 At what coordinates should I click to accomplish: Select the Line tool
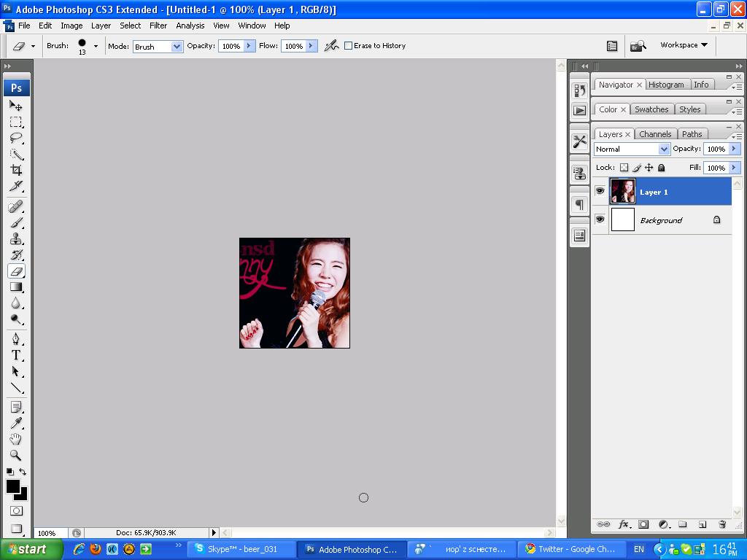[x=16, y=388]
